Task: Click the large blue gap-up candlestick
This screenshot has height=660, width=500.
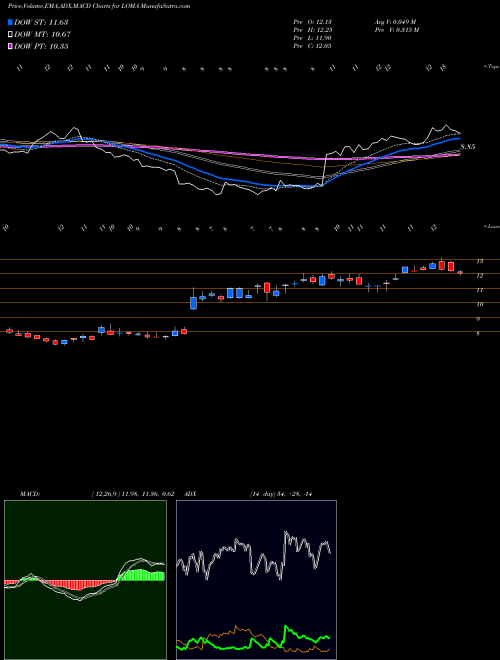Action: (194, 303)
